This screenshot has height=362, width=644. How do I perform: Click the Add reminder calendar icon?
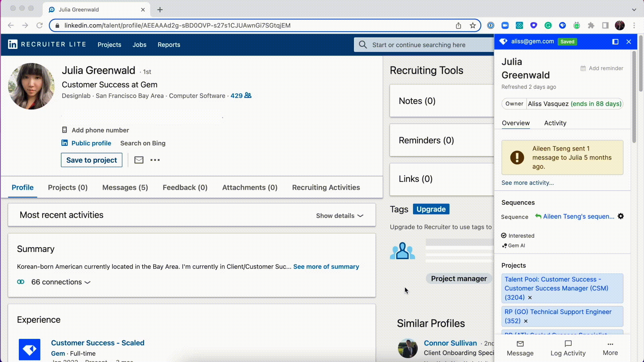pyautogui.click(x=583, y=68)
